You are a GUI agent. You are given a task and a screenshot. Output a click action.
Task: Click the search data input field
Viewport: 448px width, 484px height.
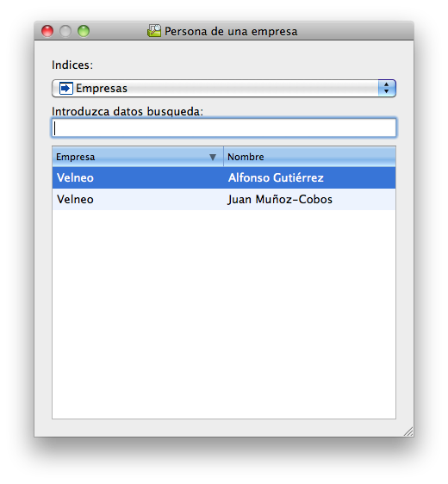click(224, 127)
